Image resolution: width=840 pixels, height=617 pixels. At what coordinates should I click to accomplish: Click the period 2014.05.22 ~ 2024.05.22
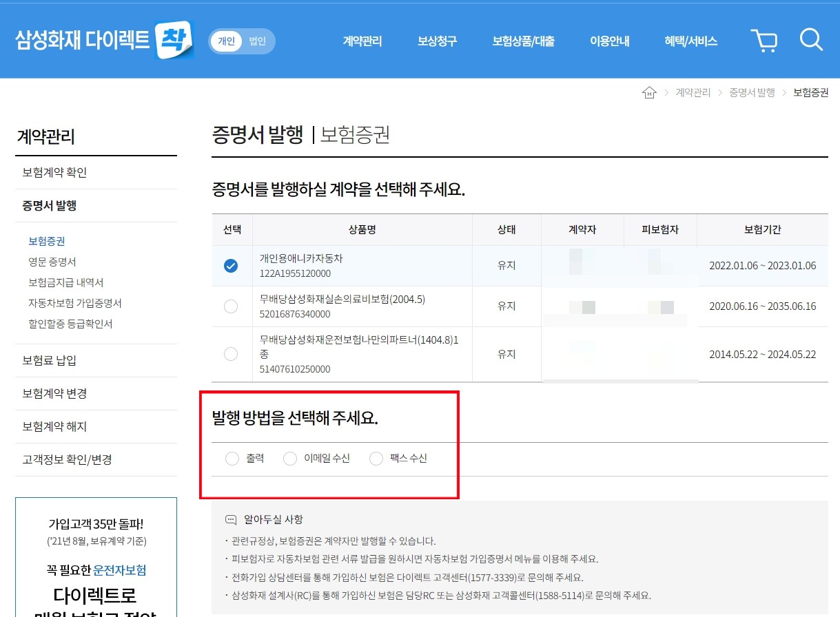[x=762, y=355]
